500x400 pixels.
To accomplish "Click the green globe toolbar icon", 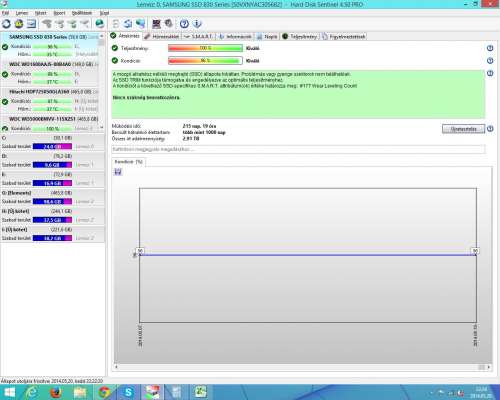I will pos(99,24).
